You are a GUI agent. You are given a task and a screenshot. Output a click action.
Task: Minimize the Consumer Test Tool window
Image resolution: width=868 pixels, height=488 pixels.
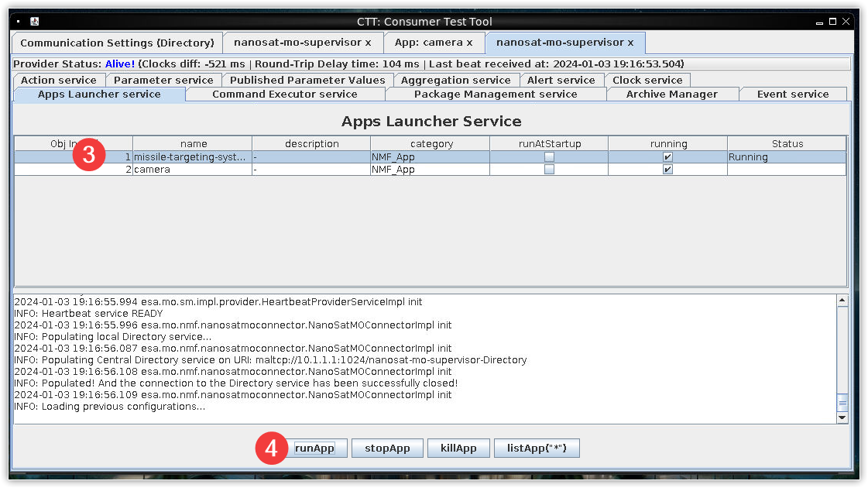tap(820, 22)
